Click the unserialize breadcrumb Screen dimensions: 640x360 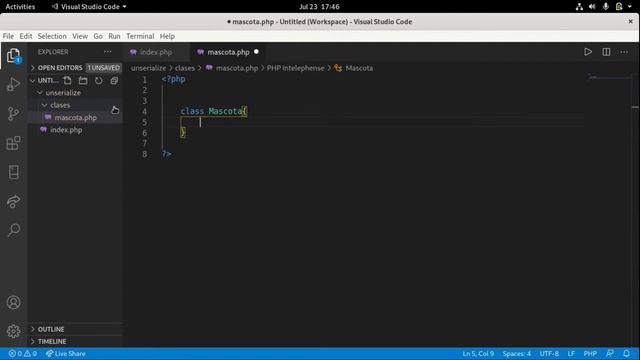(149, 68)
